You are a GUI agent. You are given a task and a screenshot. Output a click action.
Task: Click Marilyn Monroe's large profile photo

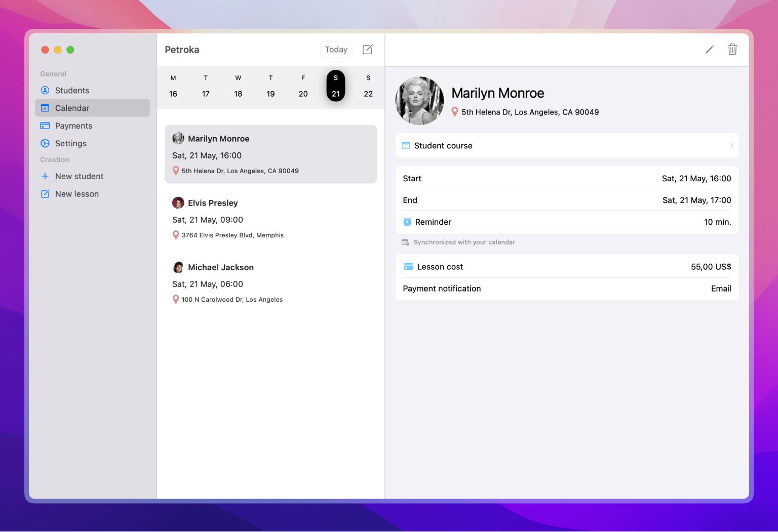tap(419, 101)
